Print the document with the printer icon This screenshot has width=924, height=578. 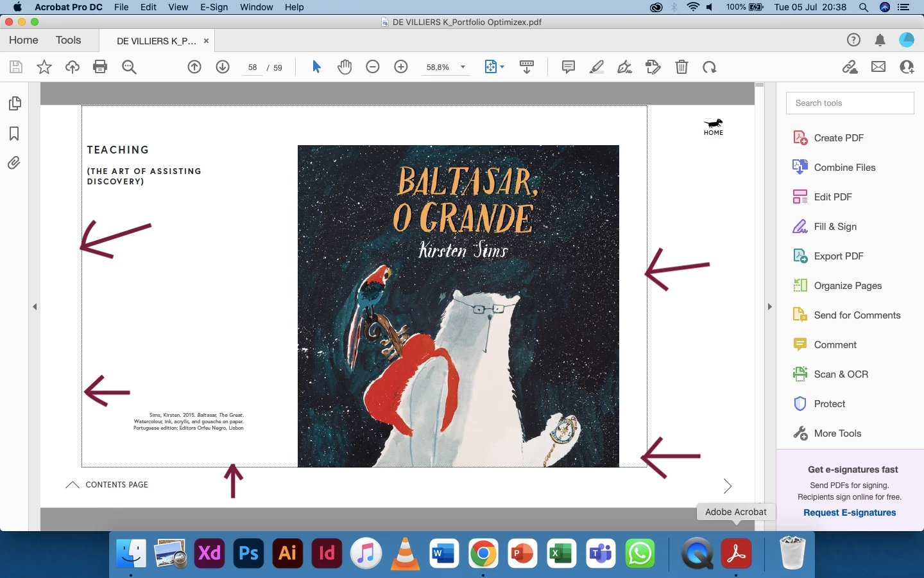(x=100, y=67)
